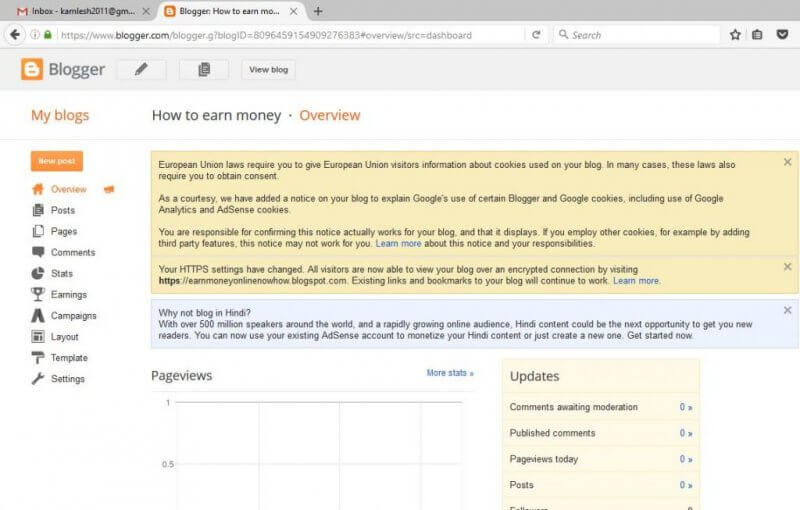Screen dimensions: 800x510
Task: Open Template paint roller icon
Action: pos(38,358)
